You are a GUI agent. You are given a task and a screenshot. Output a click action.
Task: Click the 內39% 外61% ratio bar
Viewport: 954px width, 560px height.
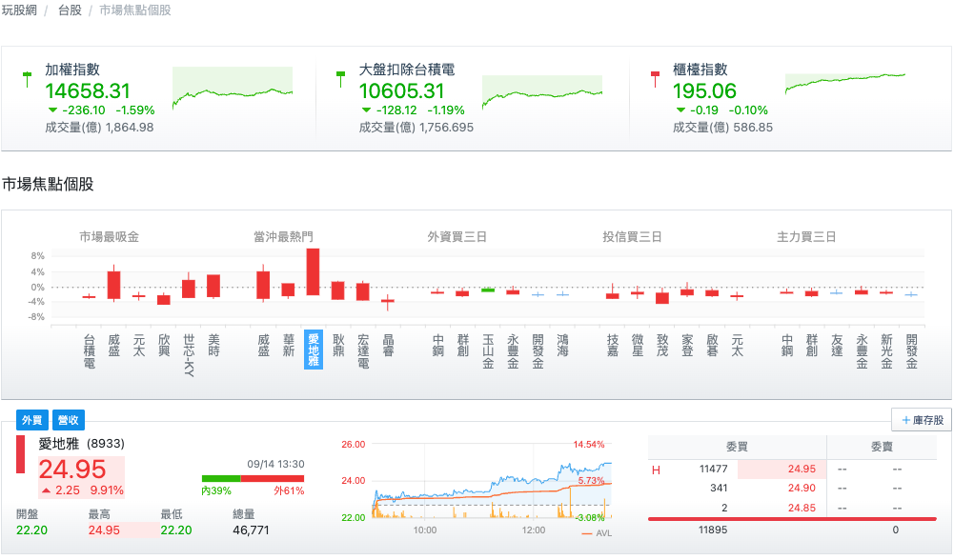254,478
